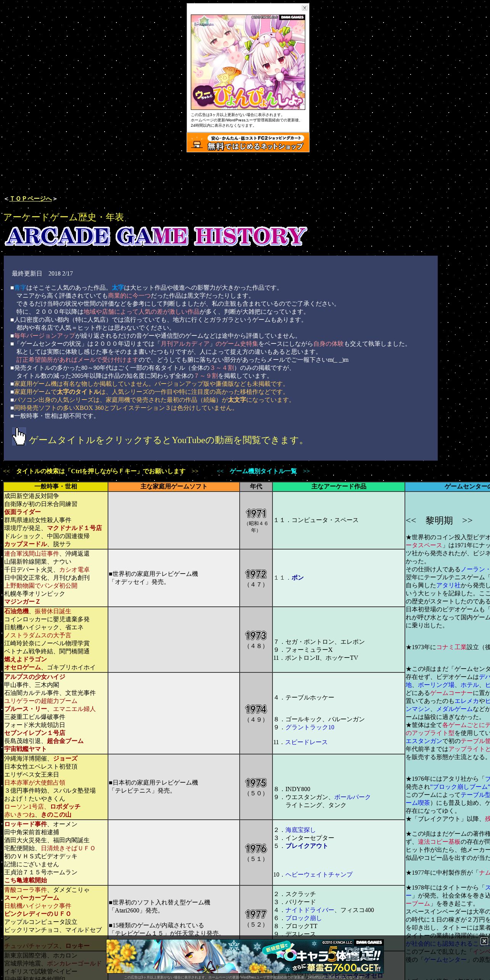This screenshot has height=980, width=490.
Task: Click こち亀連載開始 text
Action: pyautogui.click(x=26, y=880)
